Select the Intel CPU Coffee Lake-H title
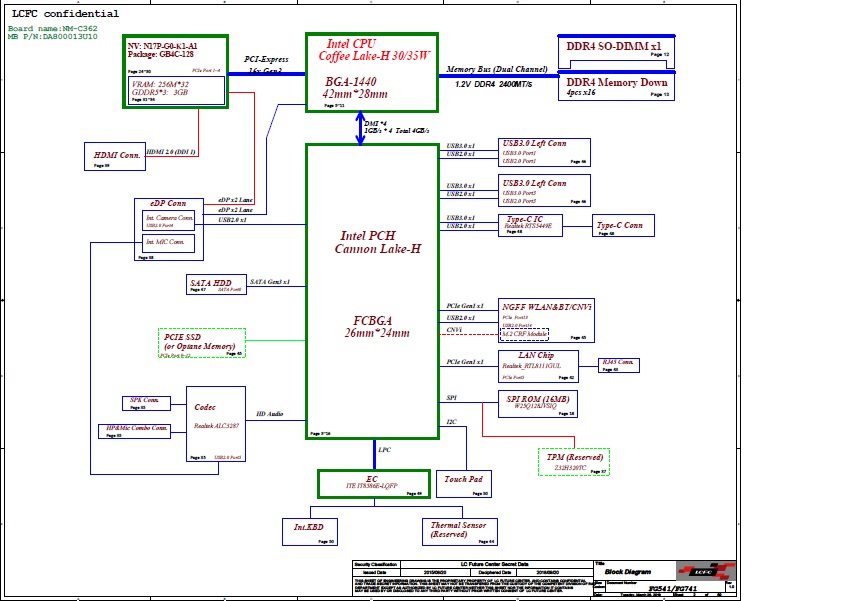Viewport: 851px width, 601px height. 373,50
